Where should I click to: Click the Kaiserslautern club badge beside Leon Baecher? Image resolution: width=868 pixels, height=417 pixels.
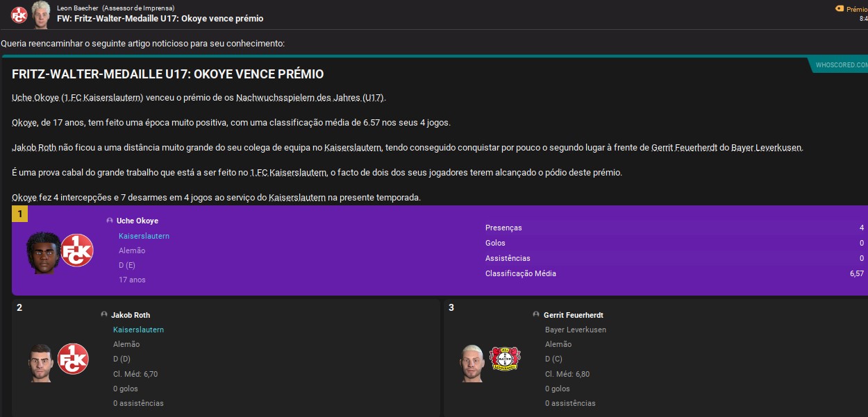pos(19,14)
